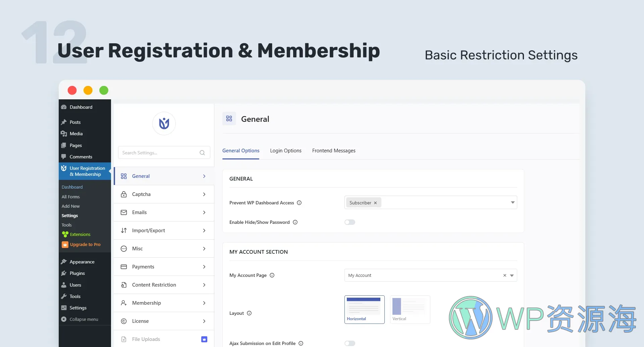Image resolution: width=644 pixels, height=347 pixels.
Task: Toggle Enable Hide/Show Password switch
Action: point(350,222)
